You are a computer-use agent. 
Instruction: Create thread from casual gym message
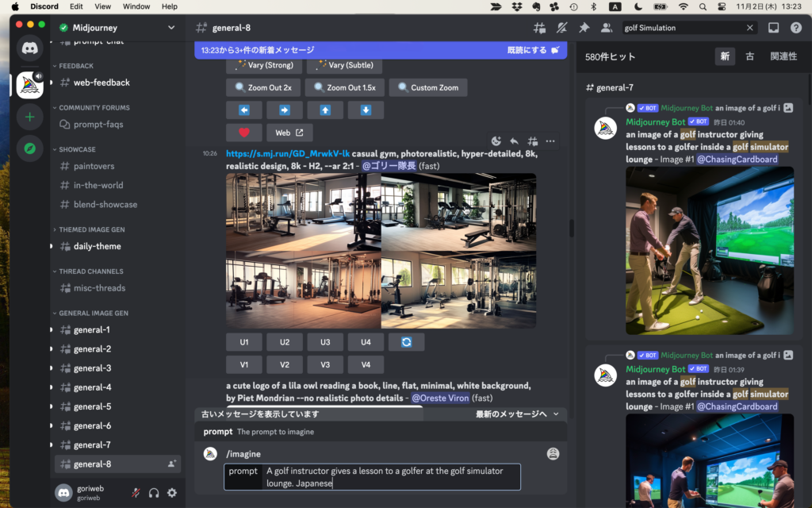pos(532,141)
